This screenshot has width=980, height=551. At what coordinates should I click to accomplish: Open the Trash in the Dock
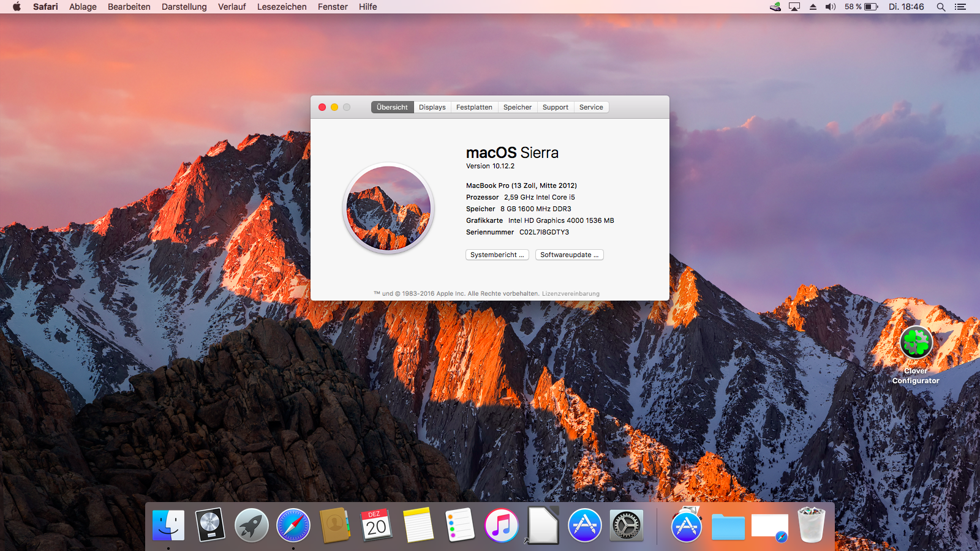click(812, 525)
